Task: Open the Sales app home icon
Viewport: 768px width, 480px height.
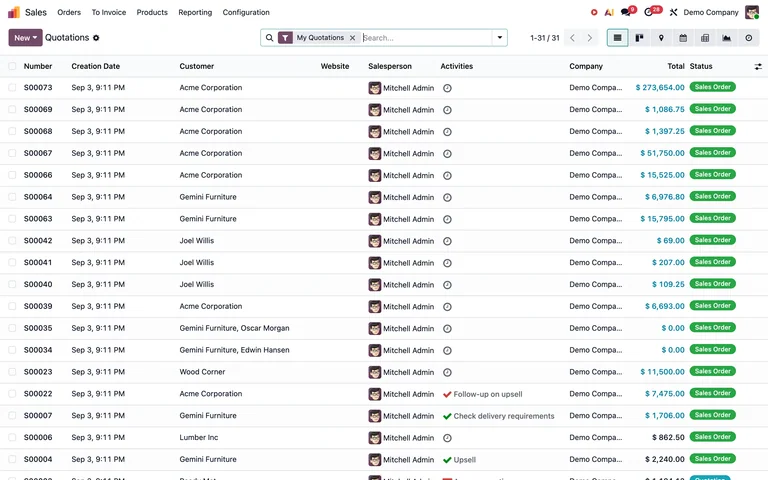Action: 14,12
